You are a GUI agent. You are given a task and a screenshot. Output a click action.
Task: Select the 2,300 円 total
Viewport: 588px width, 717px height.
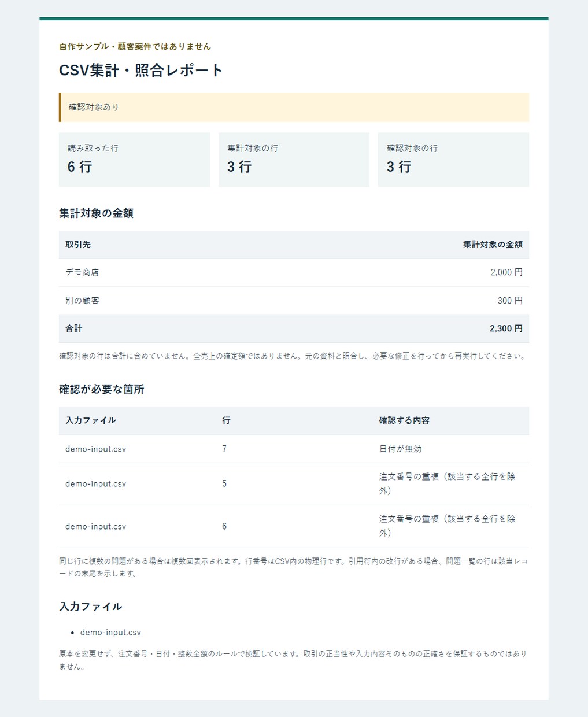[506, 328]
